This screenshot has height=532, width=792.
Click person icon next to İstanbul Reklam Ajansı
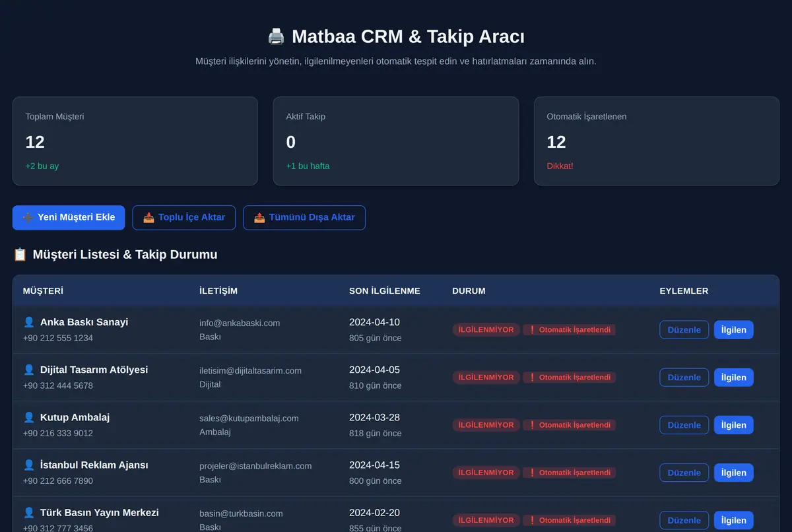tap(29, 465)
